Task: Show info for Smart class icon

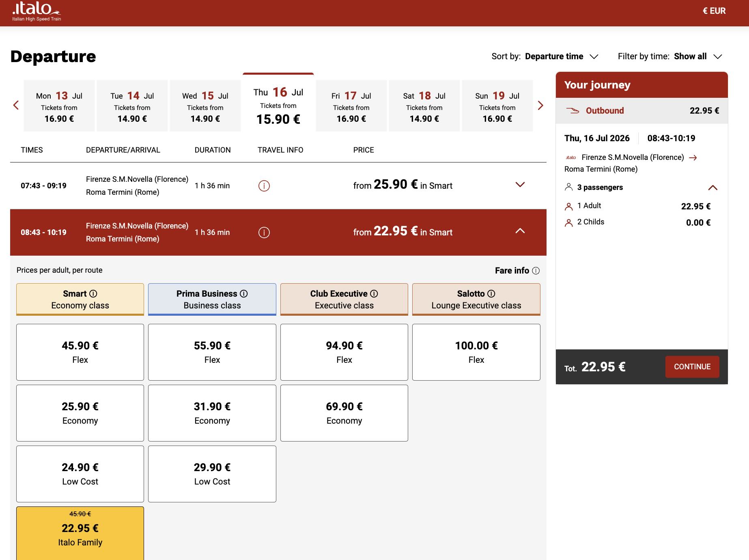Action: (x=93, y=294)
